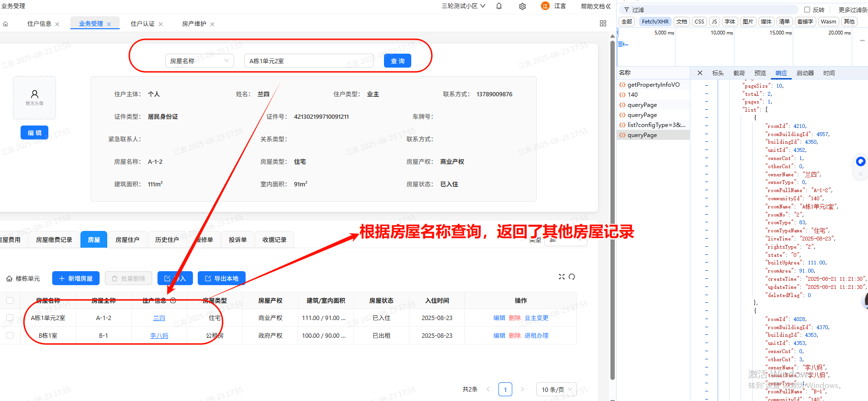This screenshot has width=868, height=401.
Task: Select the 标头 tab in DevTools
Action: tap(718, 73)
